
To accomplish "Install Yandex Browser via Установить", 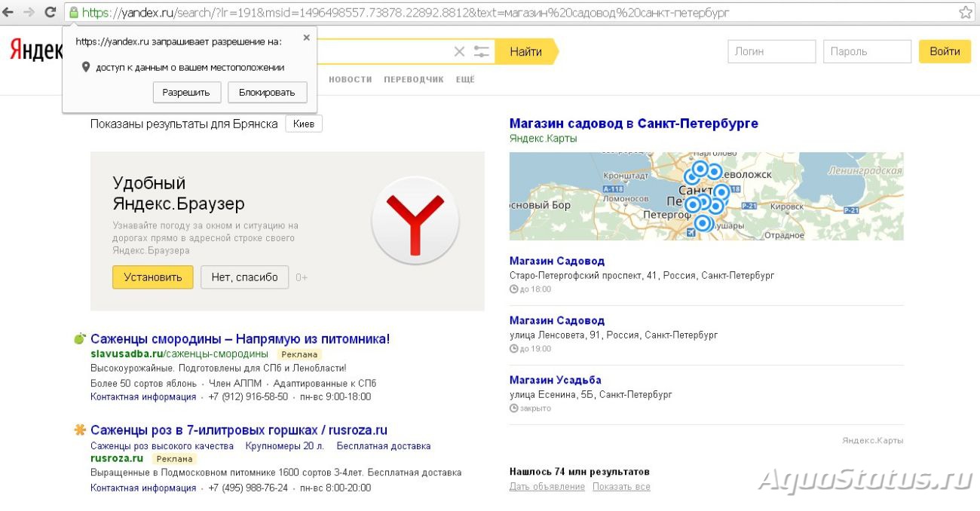I will [153, 277].
